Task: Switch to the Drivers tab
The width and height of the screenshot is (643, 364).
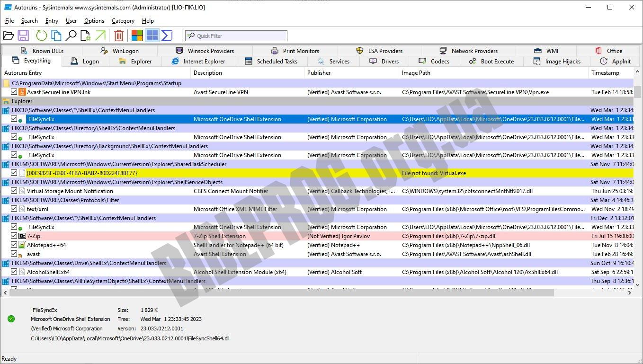Action: click(384, 62)
